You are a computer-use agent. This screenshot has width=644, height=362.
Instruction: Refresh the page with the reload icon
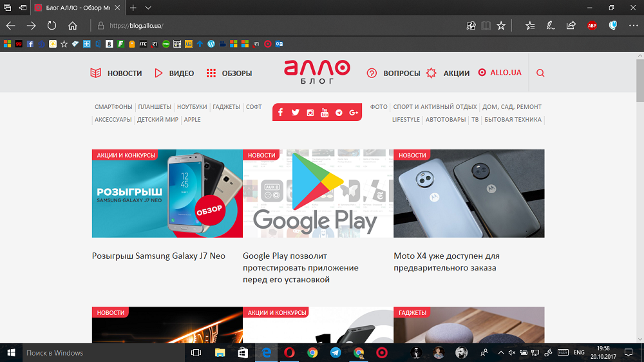point(52,26)
